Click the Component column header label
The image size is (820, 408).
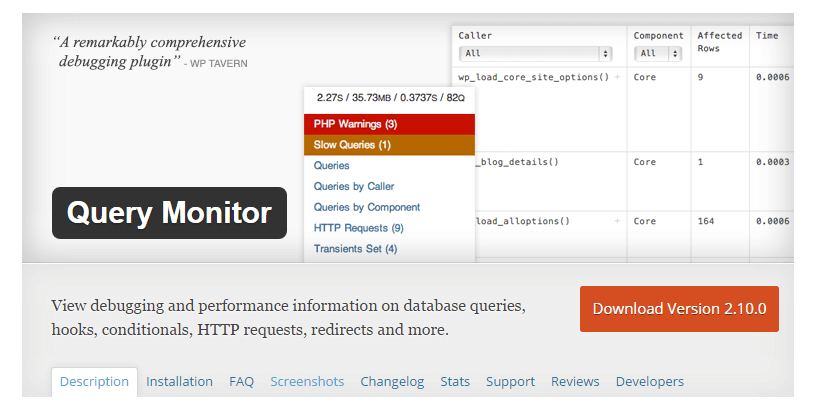658,36
